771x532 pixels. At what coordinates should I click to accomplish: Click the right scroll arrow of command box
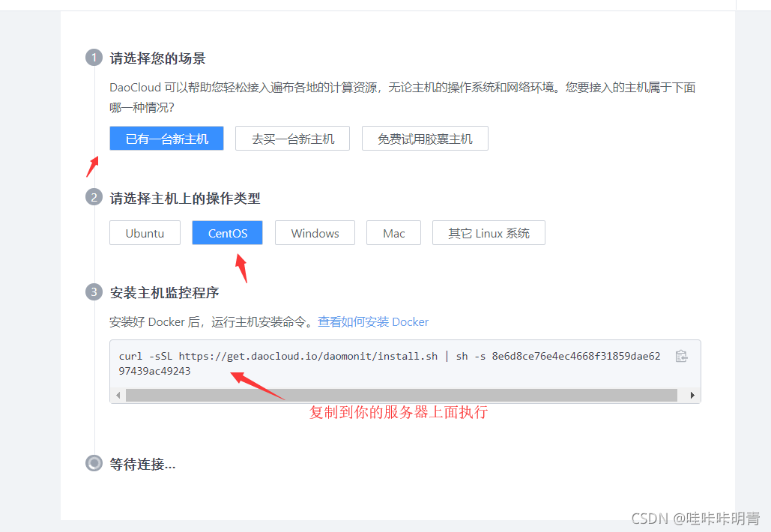[692, 396]
